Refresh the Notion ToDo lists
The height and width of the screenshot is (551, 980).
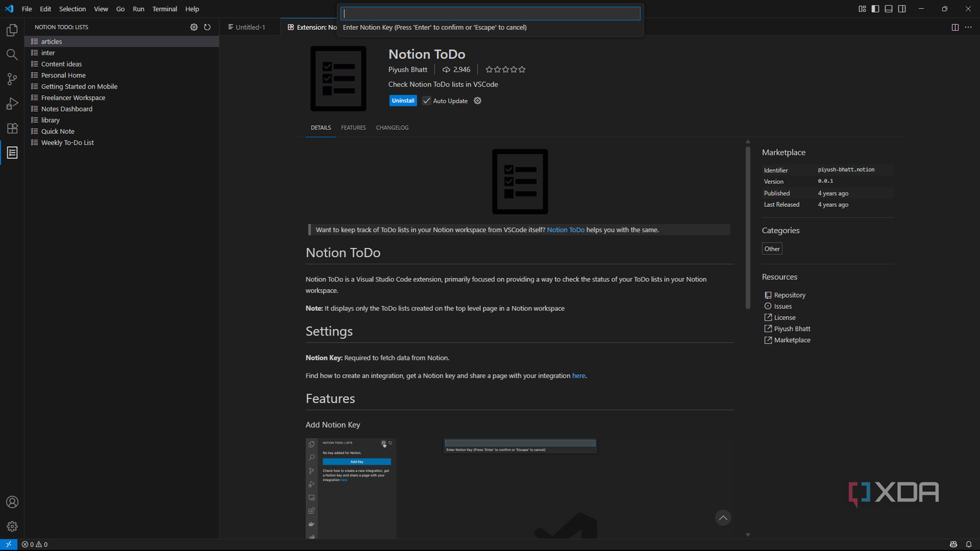pos(207,27)
